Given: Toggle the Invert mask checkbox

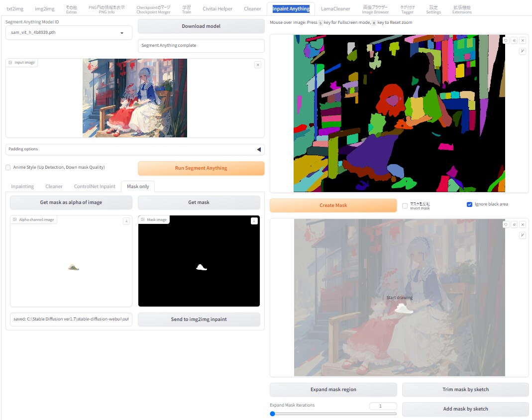Looking at the screenshot, I should pyautogui.click(x=405, y=206).
